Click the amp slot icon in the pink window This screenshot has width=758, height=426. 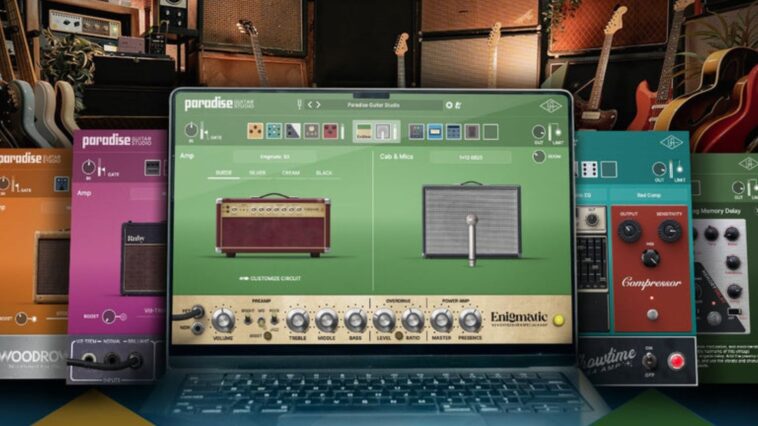[x=152, y=168]
